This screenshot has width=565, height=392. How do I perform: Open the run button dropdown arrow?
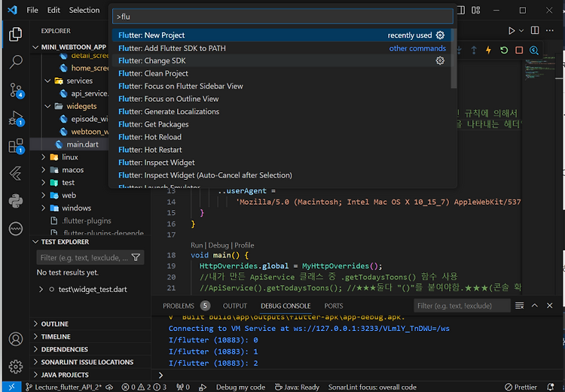(521, 31)
